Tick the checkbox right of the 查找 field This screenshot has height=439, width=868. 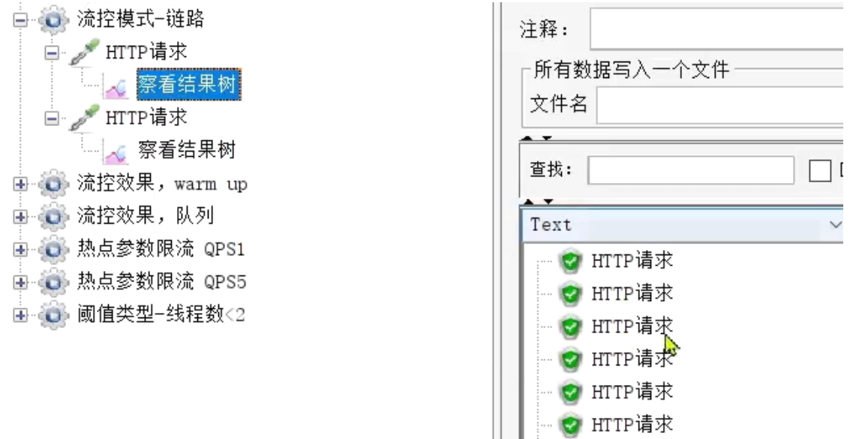click(x=819, y=170)
